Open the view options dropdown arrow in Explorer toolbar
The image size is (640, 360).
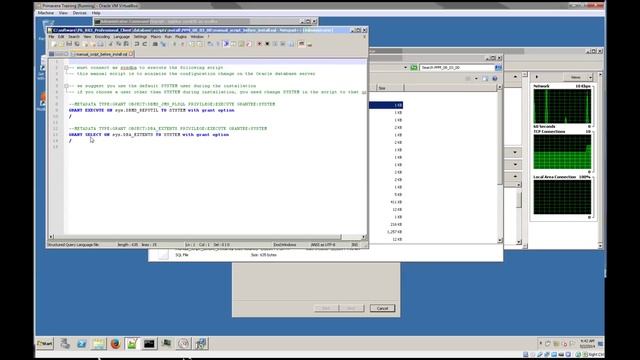click(476, 78)
